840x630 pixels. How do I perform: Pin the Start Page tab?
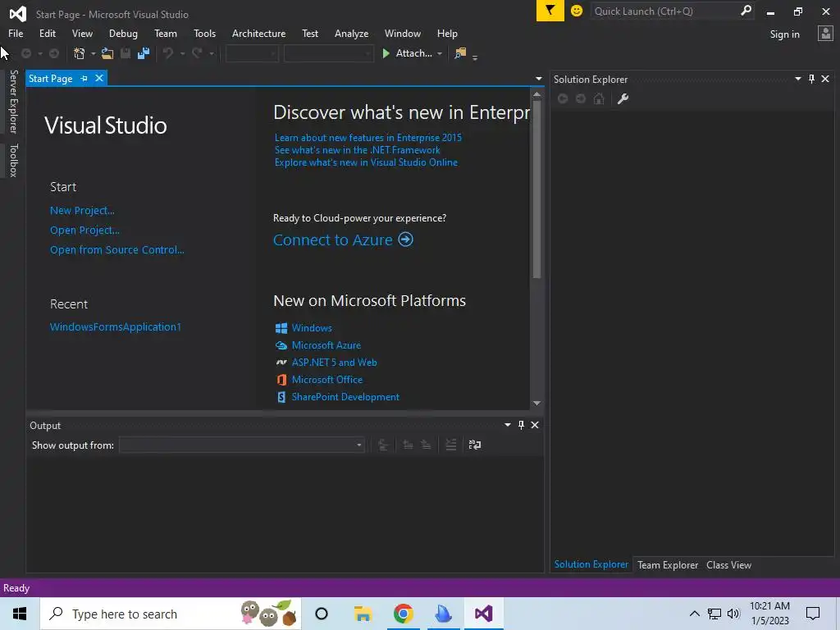[84, 78]
